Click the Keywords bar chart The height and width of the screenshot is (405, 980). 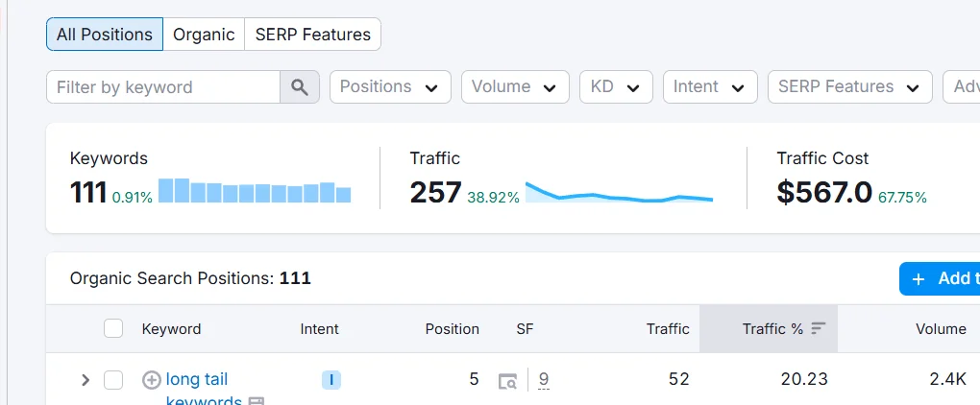pos(255,191)
